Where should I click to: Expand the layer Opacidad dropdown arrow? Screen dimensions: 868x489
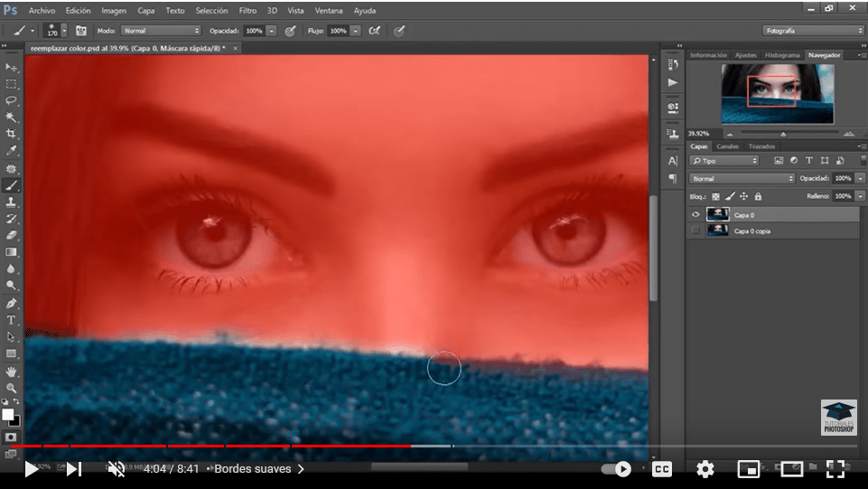pos(860,178)
